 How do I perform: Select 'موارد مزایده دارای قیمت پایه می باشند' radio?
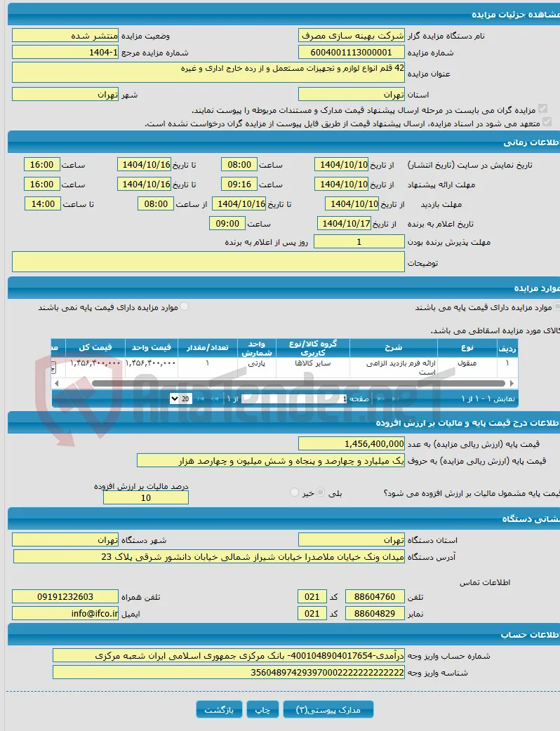(x=556, y=307)
